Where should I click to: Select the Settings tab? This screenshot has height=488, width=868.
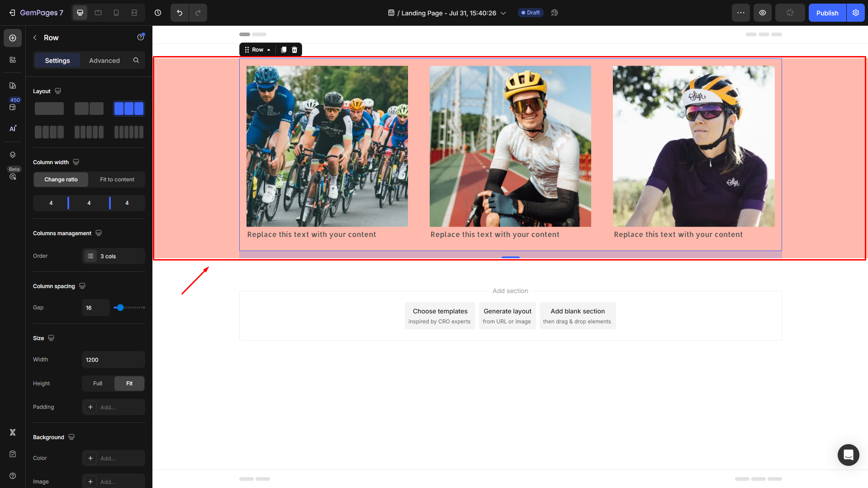pyautogui.click(x=57, y=61)
